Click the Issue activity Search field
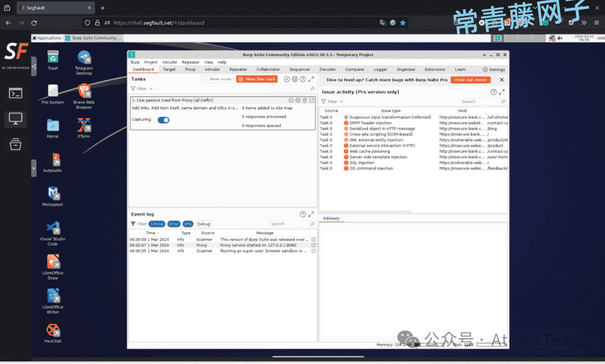The image size is (605, 364). [483, 101]
